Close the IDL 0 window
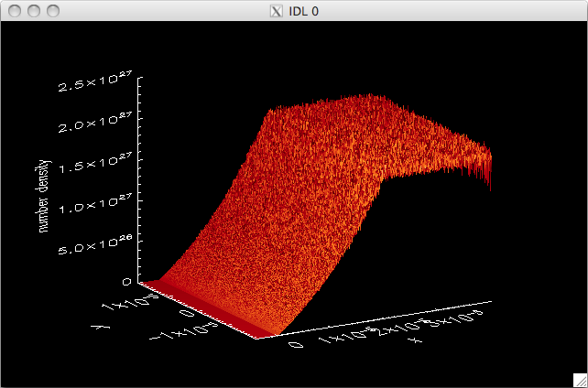588x388 pixels. [15, 11]
